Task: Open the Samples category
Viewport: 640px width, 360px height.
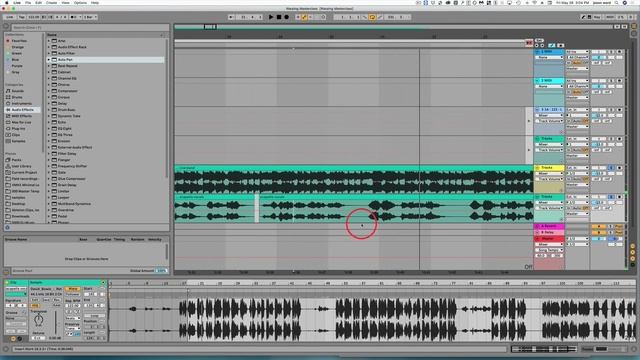Action: coord(18,141)
